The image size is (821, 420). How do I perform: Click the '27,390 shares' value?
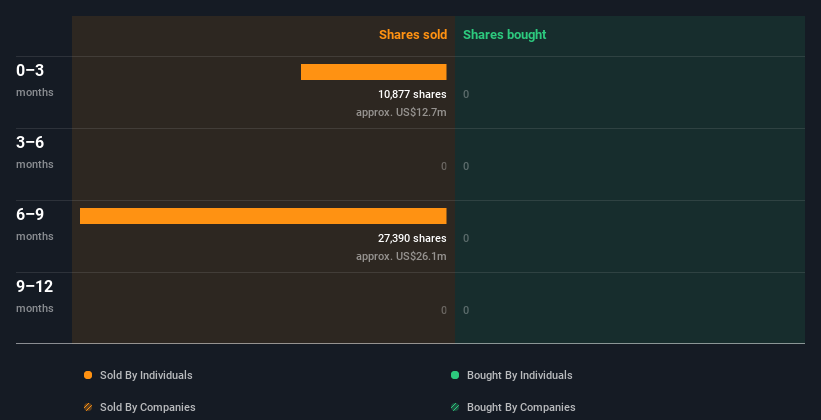413,238
